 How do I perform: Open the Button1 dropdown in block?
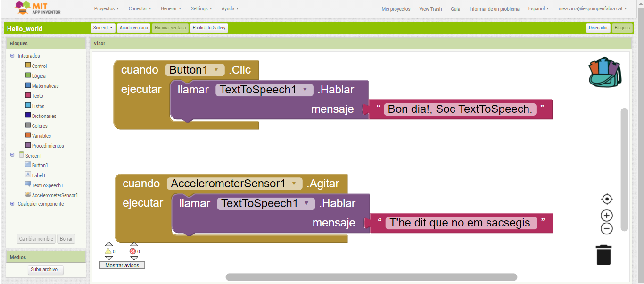[216, 70]
